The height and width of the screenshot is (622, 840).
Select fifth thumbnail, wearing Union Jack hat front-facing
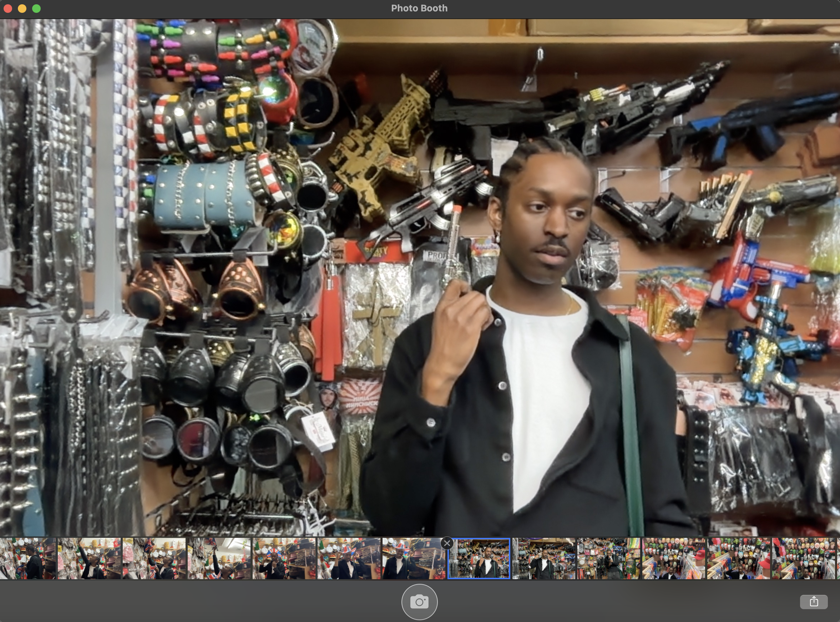pyautogui.click(x=284, y=559)
